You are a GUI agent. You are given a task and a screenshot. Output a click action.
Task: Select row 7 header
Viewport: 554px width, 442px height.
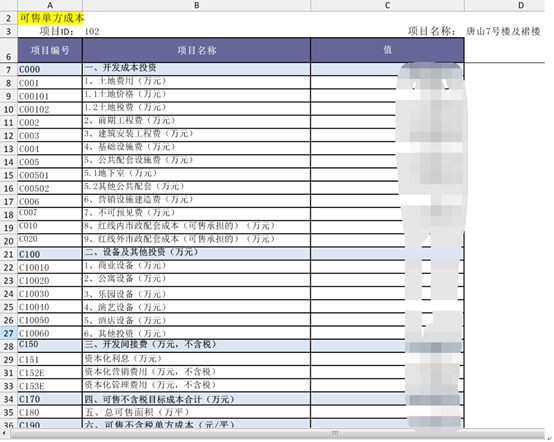[x=8, y=69]
